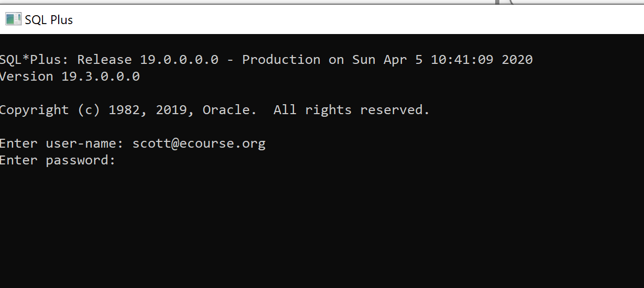
Task: Click the Version 19.3.0.0.0 line
Action: (x=70, y=76)
